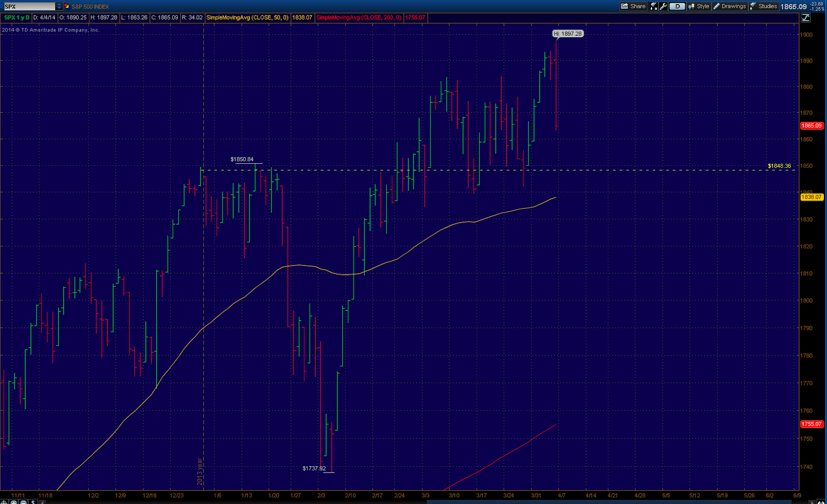
Task: Zoom out using the minus magnifier icon
Action: [x=24, y=502]
